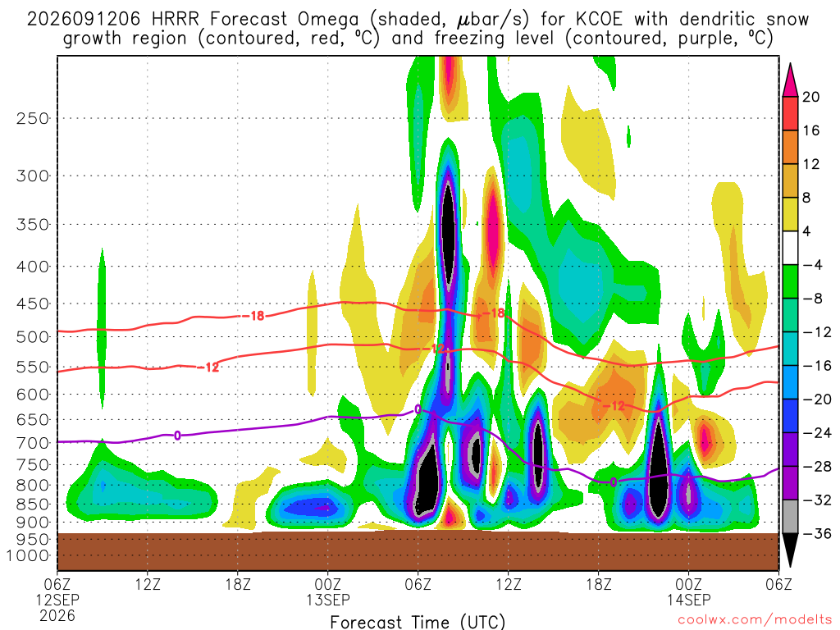This screenshot has width=840, height=630.
Task: Click the magenta arrow atop the color bar
Action: point(790,80)
